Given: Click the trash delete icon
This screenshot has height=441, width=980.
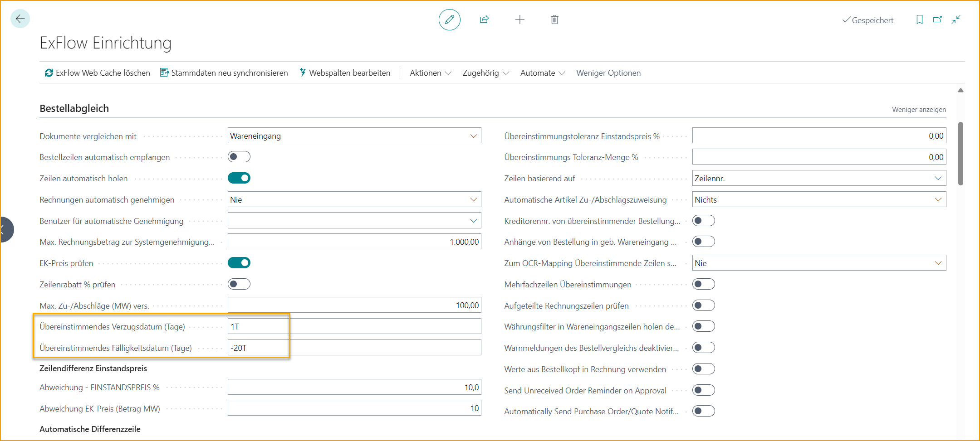Looking at the screenshot, I should pos(554,19).
